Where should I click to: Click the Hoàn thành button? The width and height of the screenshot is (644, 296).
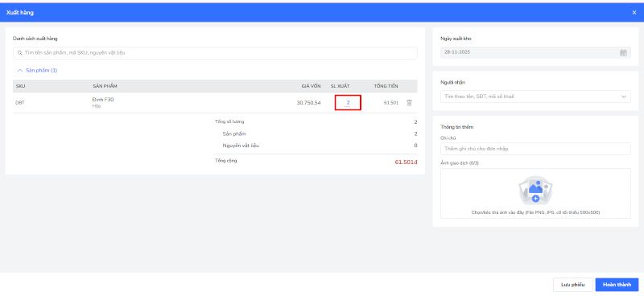pyautogui.click(x=617, y=285)
